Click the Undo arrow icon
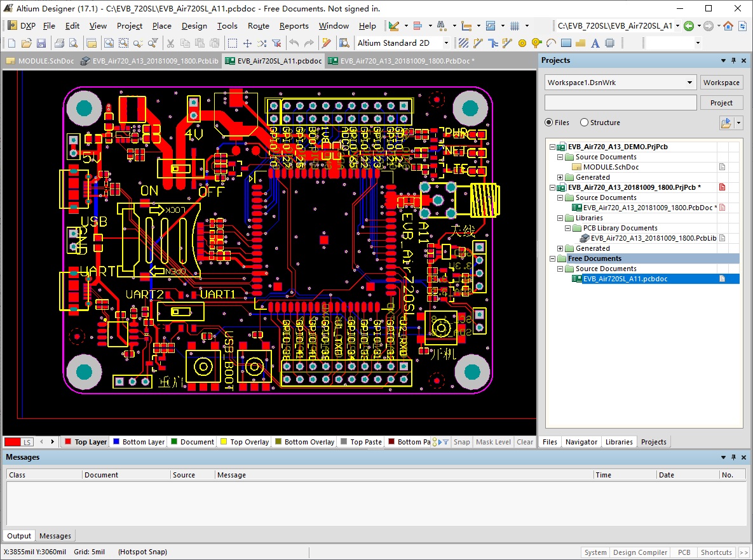753x560 pixels. [x=294, y=43]
